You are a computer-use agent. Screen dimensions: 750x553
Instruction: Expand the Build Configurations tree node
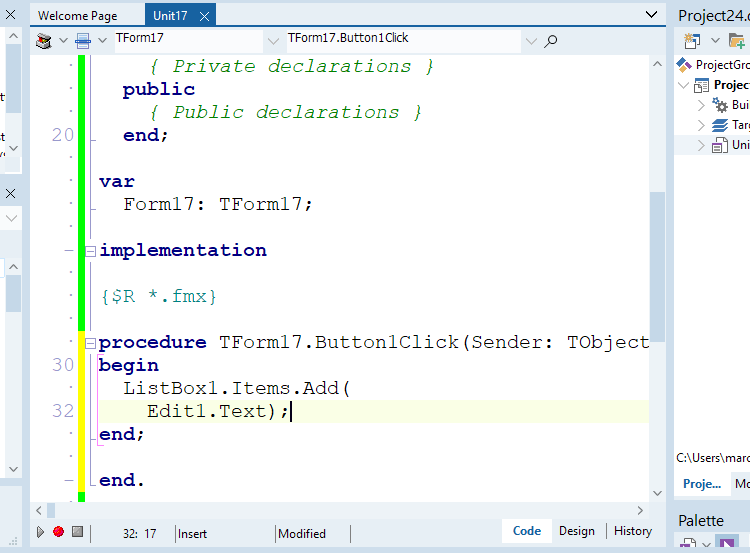(x=701, y=105)
